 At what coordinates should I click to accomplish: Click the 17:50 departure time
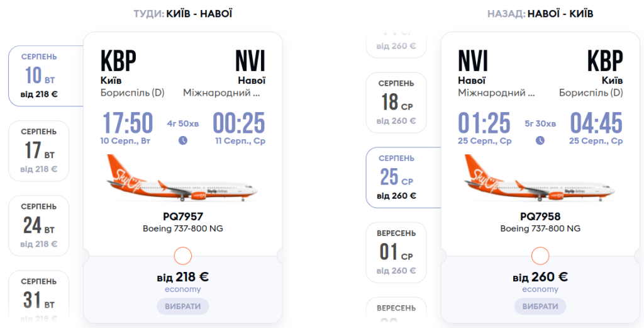126,123
